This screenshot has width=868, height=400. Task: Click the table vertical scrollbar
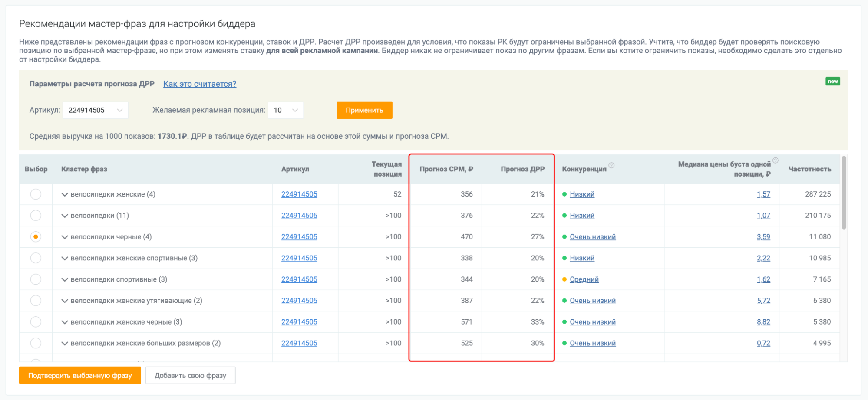coord(844,193)
